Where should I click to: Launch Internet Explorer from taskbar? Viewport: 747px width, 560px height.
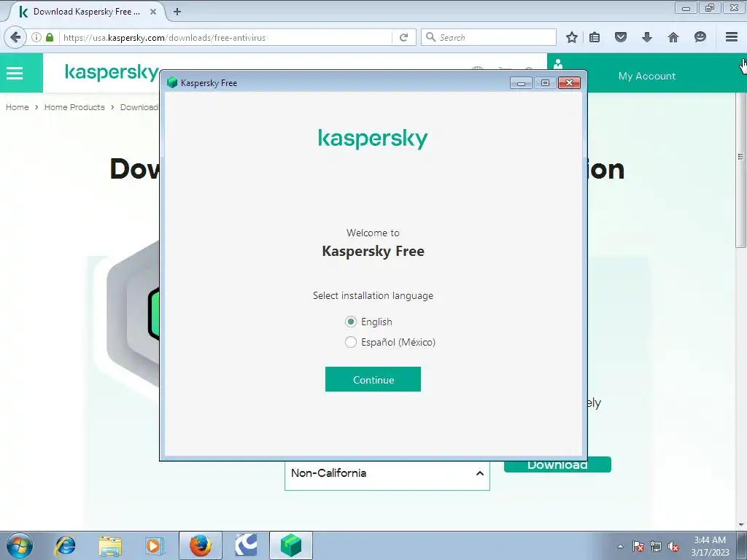[65, 545]
